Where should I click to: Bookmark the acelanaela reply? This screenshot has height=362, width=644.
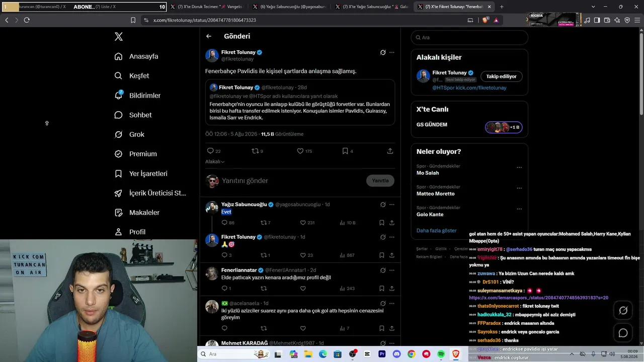pyautogui.click(x=382, y=328)
